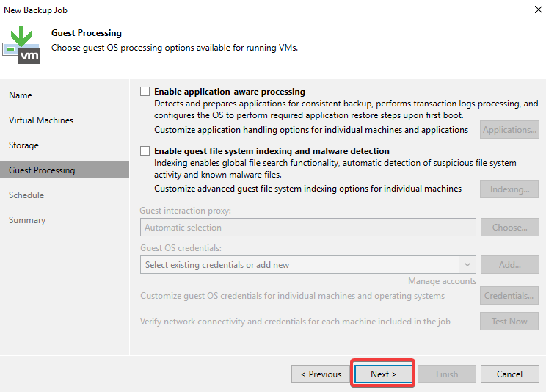
Task: Switch to the Storage step
Action: [23, 145]
